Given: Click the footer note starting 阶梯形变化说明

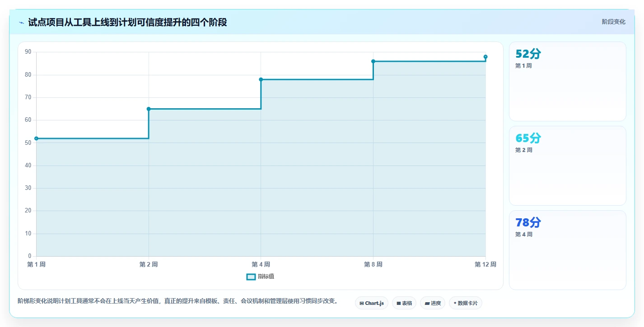Looking at the screenshot, I should (178, 301).
